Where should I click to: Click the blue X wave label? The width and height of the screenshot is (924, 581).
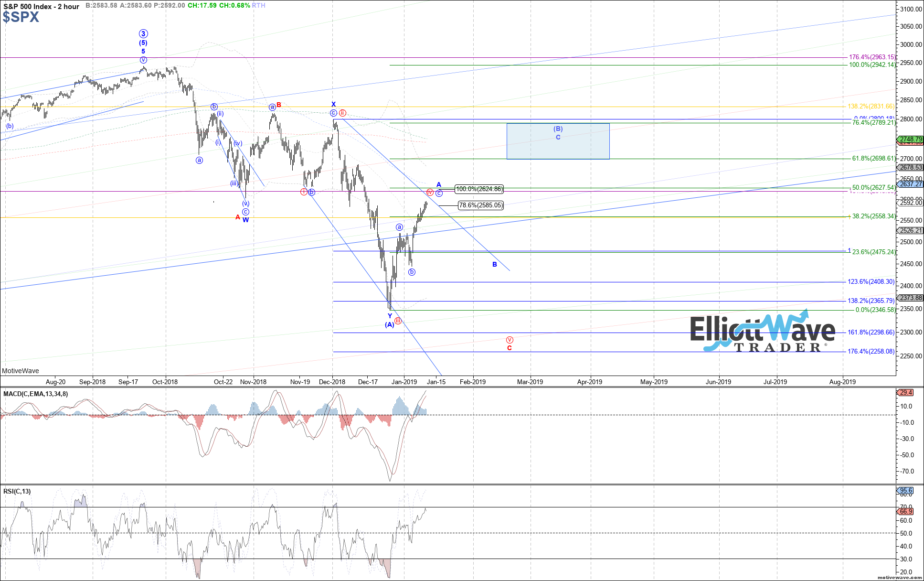click(333, 104)
